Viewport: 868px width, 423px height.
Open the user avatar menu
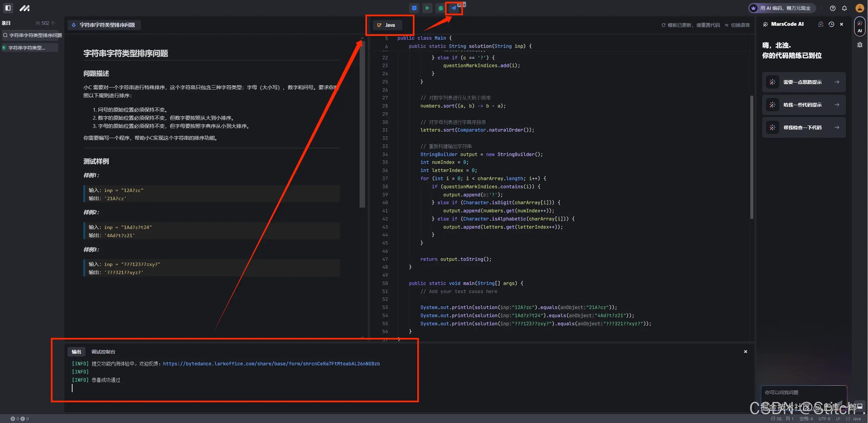[860, 8]
